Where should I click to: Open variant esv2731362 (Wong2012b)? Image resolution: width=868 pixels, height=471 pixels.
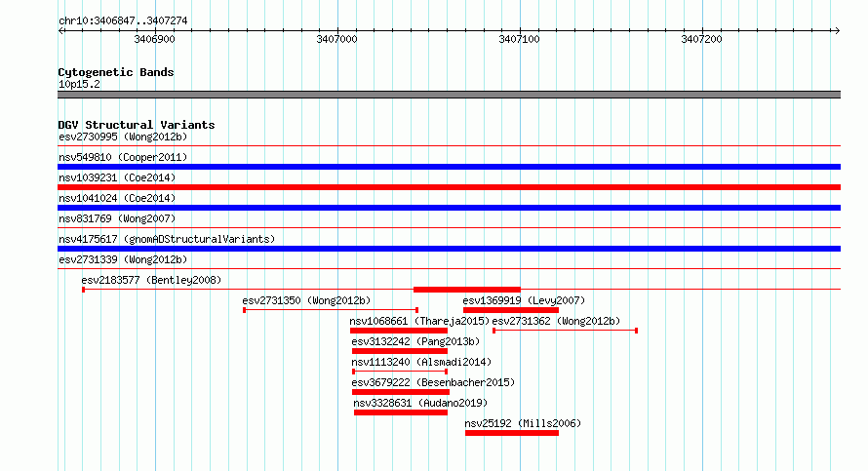coord(556,321)
